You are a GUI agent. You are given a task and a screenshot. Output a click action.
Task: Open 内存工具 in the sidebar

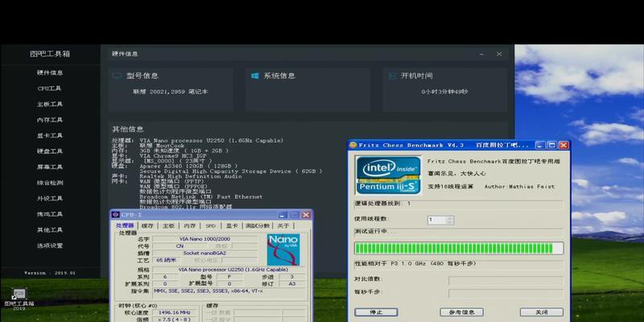(x=50, y=120)
